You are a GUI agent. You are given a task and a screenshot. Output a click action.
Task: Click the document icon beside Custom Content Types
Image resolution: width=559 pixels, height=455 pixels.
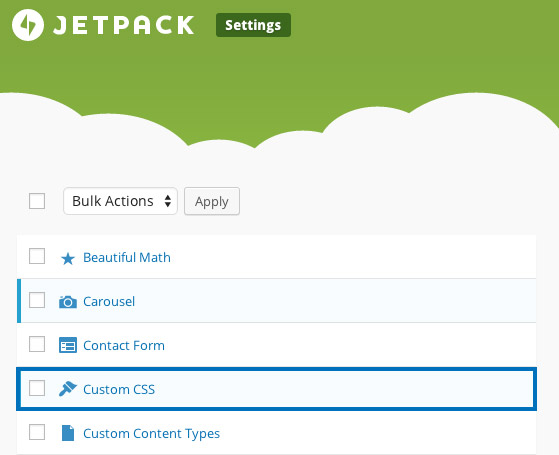point(68,433)
